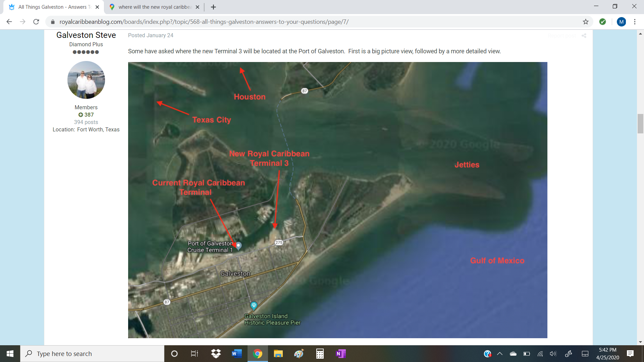View site info via the padlock icon
Screen dimensions: 644x362
point(53,22)
